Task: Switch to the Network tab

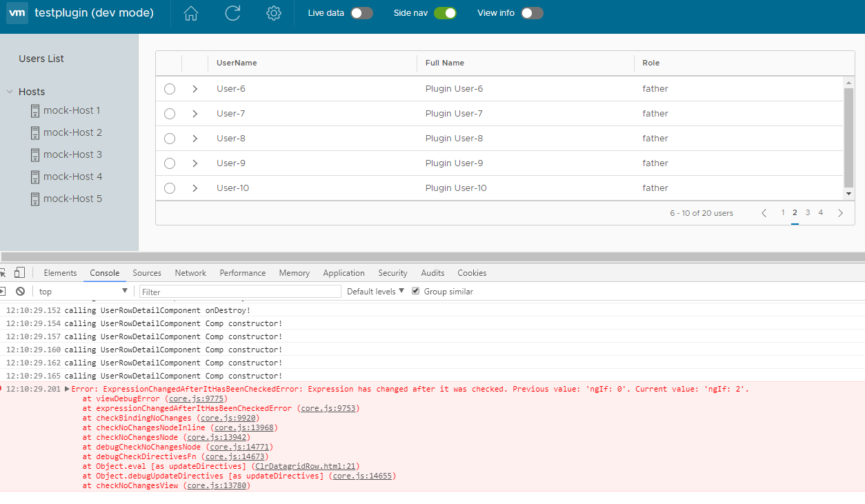Action: point(190,273)
